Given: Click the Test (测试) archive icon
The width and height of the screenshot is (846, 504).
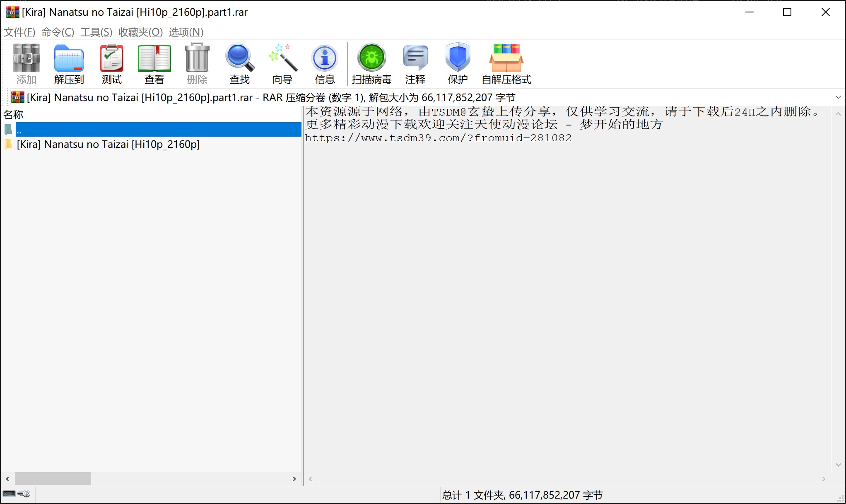Looking at the screenshot, I should pyautogui.click(x=111, y=63).
